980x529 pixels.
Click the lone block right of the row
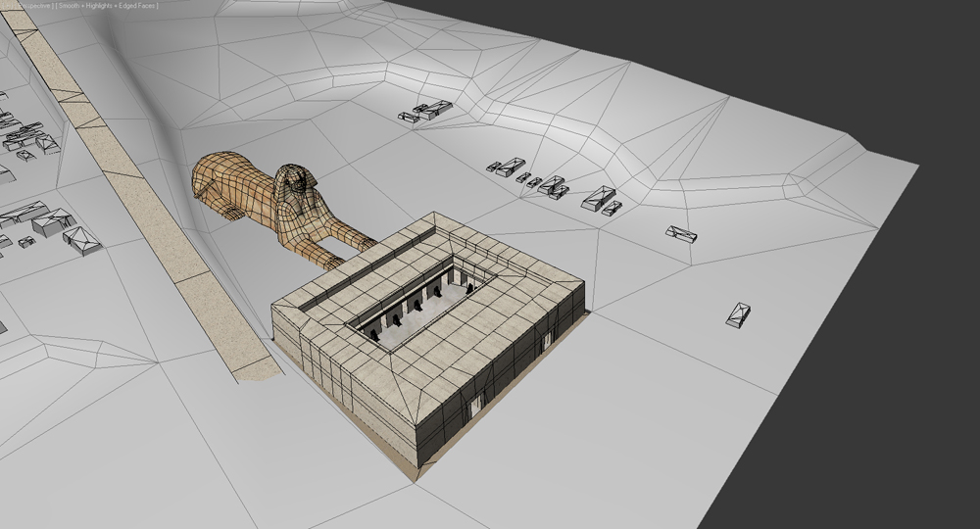pos(681,233)
